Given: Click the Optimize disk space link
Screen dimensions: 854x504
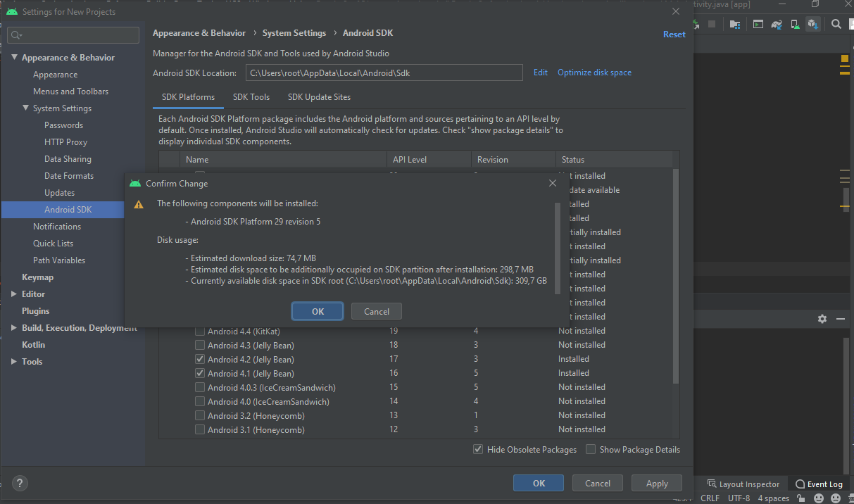Looking at the screenshot, I should tap(594, 73).
